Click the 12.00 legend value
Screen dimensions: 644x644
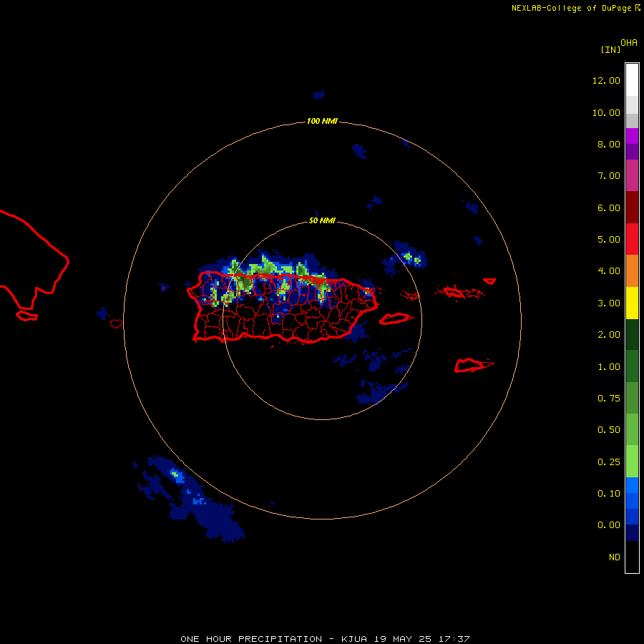point(606,80)
